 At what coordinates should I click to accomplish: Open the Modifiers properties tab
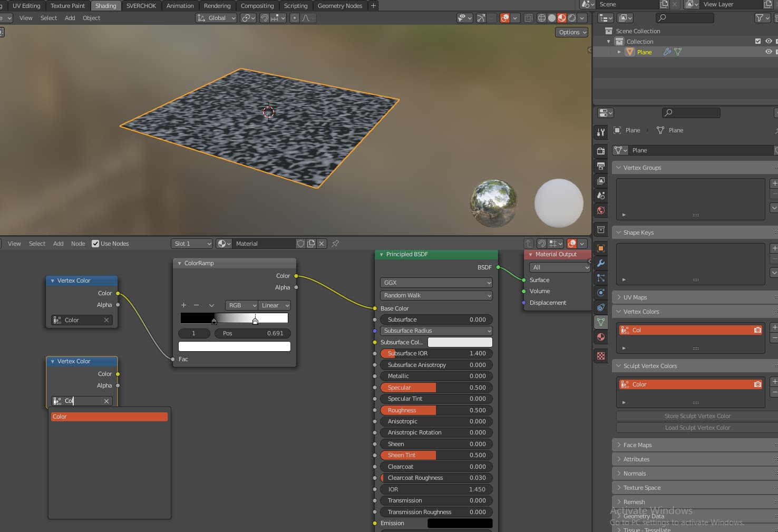[x=600, y=263]
